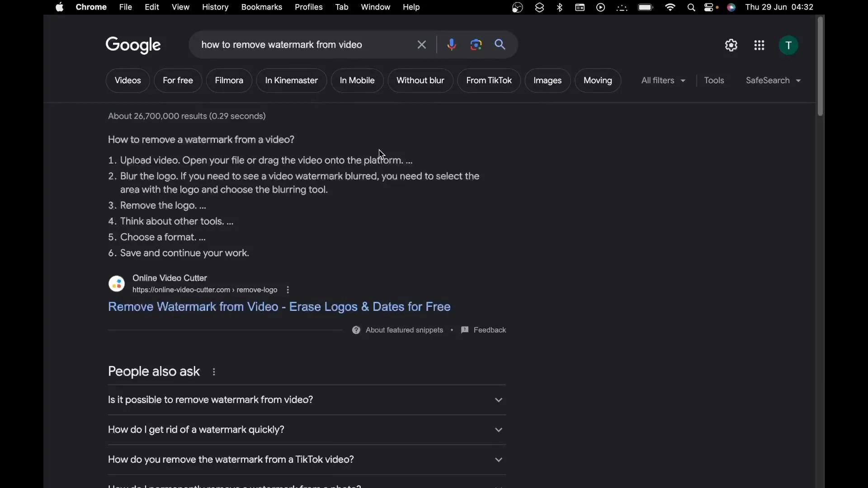Click 'Remove Watermark from Video' result link
The width and height of the screenshot is (868, 488).
279,306
